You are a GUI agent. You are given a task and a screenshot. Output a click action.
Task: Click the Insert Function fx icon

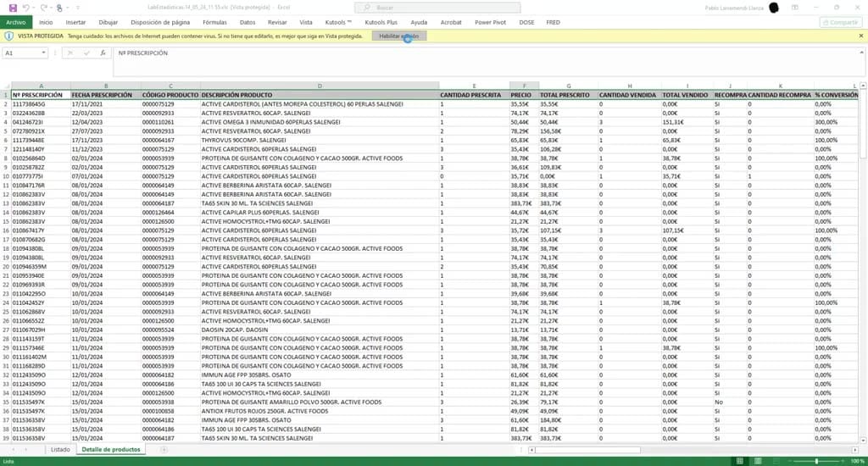coord(103,53)
